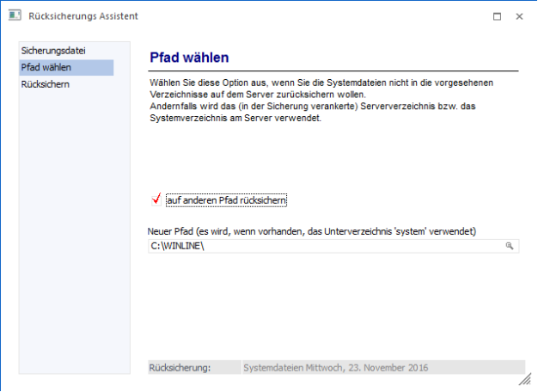Click the Rücksicherungs Assistent app icon in title bar
The image size is (538, 392).
[x=13, y=15]
